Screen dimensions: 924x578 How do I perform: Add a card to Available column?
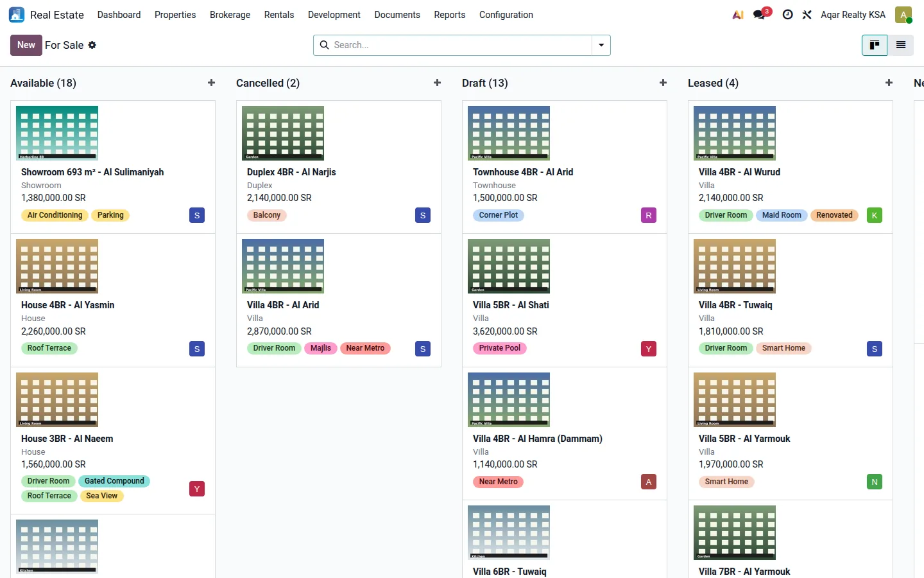click(x=211, y=83)
